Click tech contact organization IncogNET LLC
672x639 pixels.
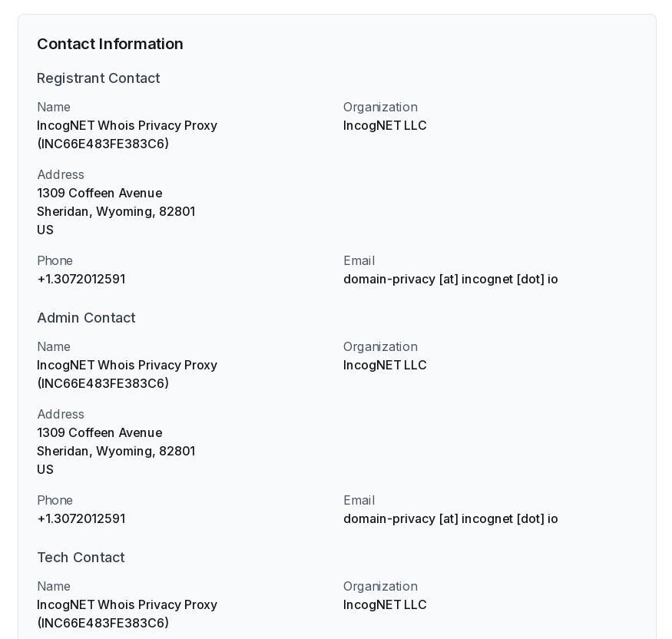pyautogui.click(x=385, y=604)
